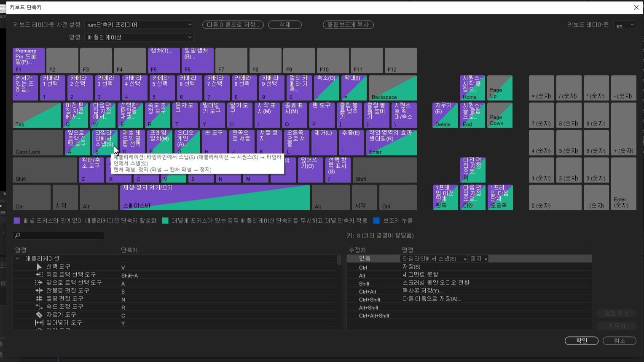The width and height of the screenshot is (644, 362).
Task: Select the Delete 지우기 key
Action: click(x=445, y=115)
